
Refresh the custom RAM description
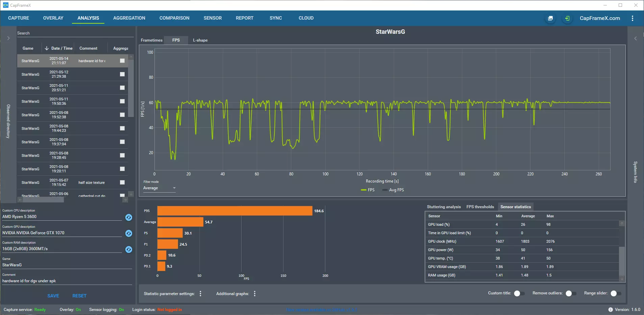point(129,249)
